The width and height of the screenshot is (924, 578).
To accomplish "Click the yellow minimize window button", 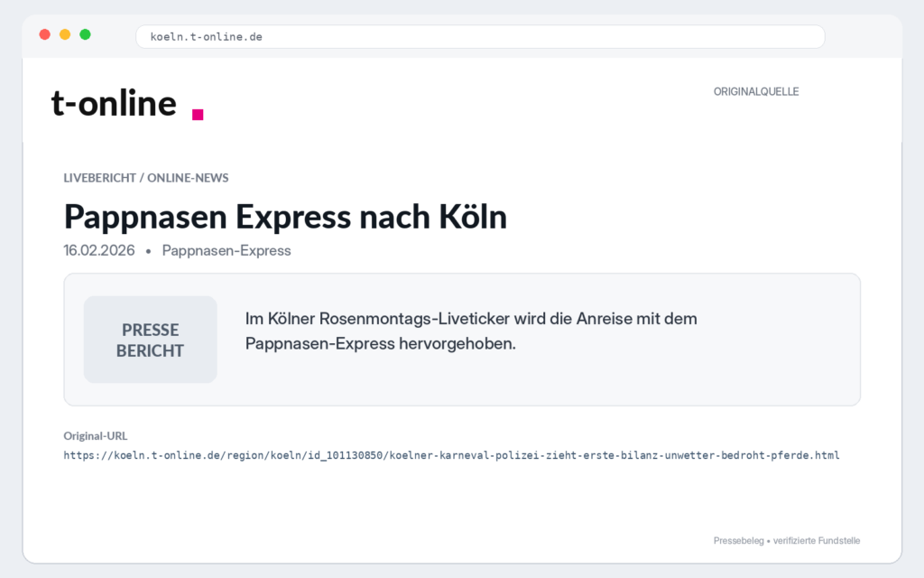I will [65, 35].
